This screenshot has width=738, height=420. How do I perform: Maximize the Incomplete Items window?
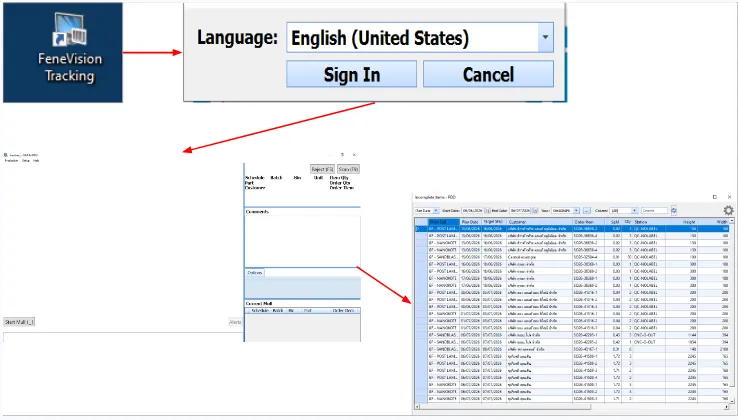(714, 197)
